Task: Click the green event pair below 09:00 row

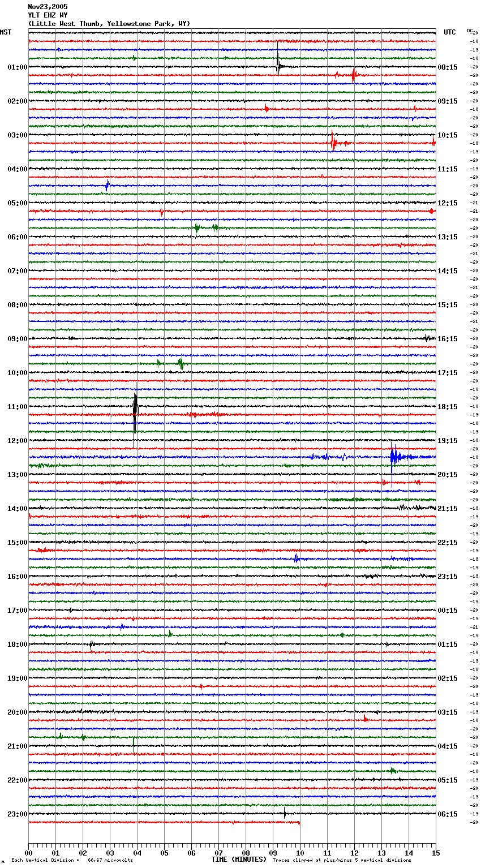Action: tap(171, 363)
